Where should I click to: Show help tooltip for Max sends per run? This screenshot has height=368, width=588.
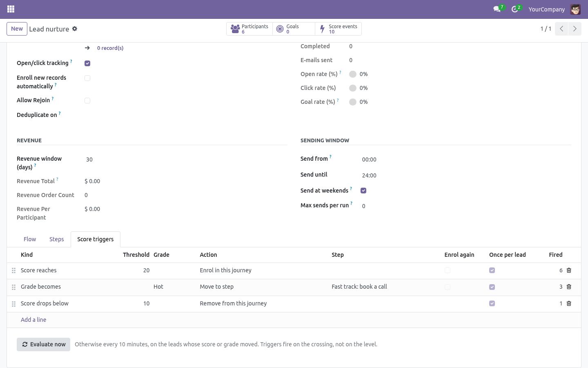351,203
